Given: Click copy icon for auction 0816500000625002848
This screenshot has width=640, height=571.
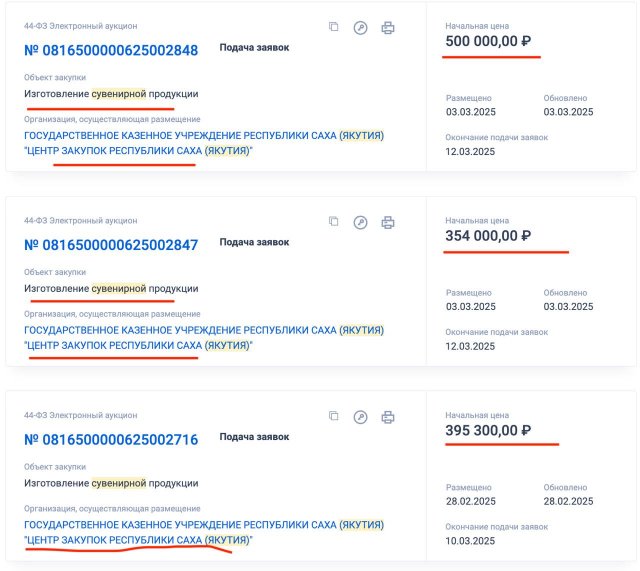Looking at the screenshot, I should 333,27.
